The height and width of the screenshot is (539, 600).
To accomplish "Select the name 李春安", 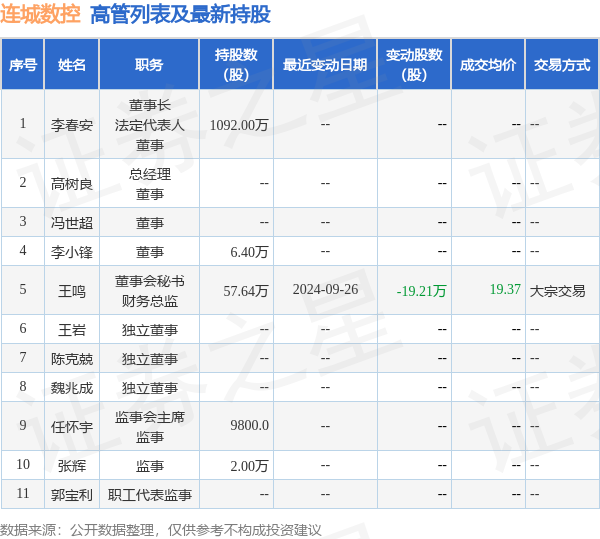I will pyautogui.click(x=72, y=125).
